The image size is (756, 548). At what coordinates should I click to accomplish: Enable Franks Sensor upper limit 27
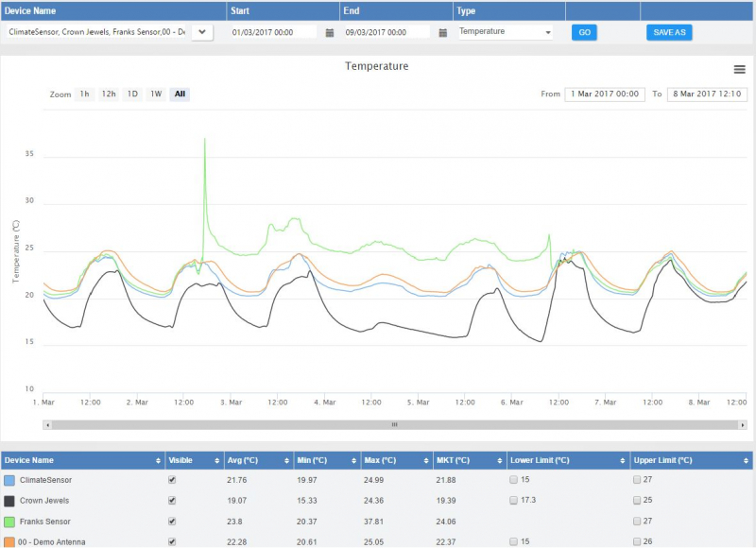tap(637, 521)
